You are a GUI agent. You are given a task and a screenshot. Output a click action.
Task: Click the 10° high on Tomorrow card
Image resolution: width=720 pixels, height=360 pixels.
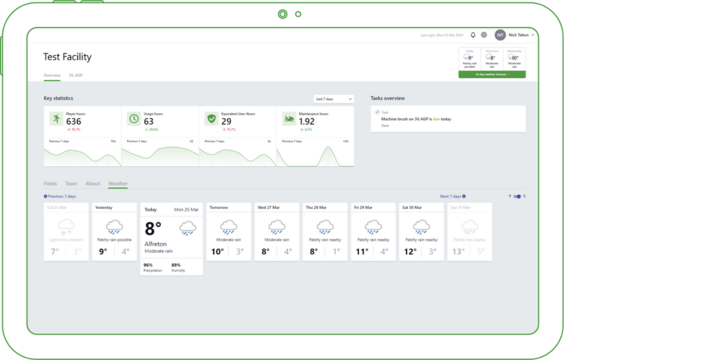[x=217, y=252]
